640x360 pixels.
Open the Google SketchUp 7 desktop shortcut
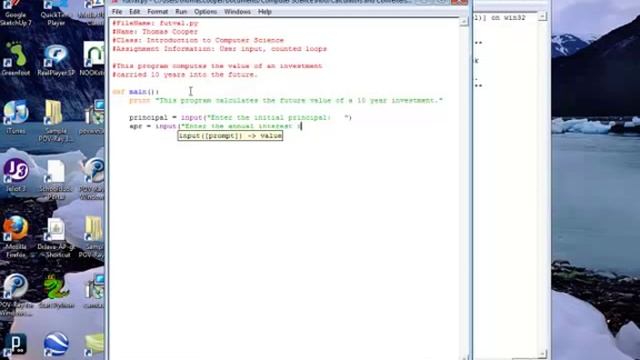pos(16,13)
